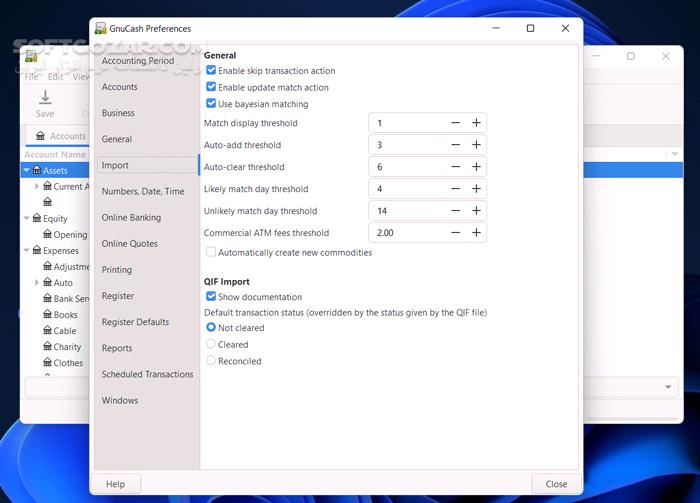Increase the Auto-clear threshold with plus
Viewport: 700px width, 503px height.
tap(476, 167)
